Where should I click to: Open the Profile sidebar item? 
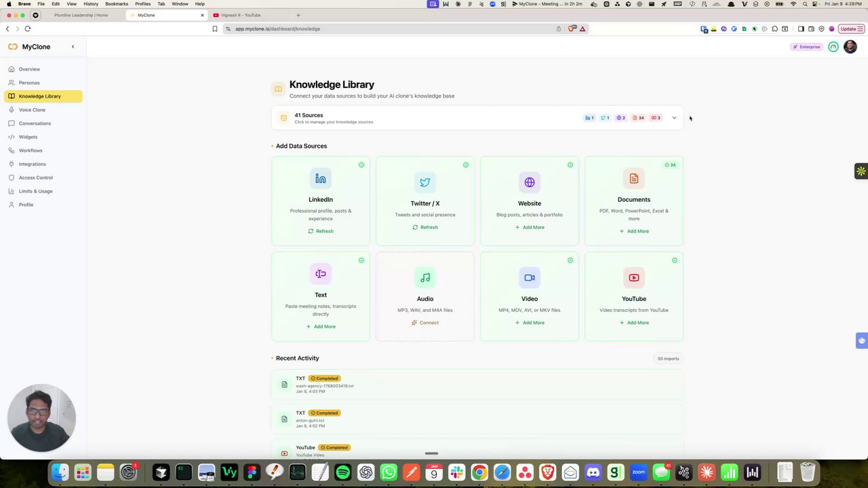(26, 205)
